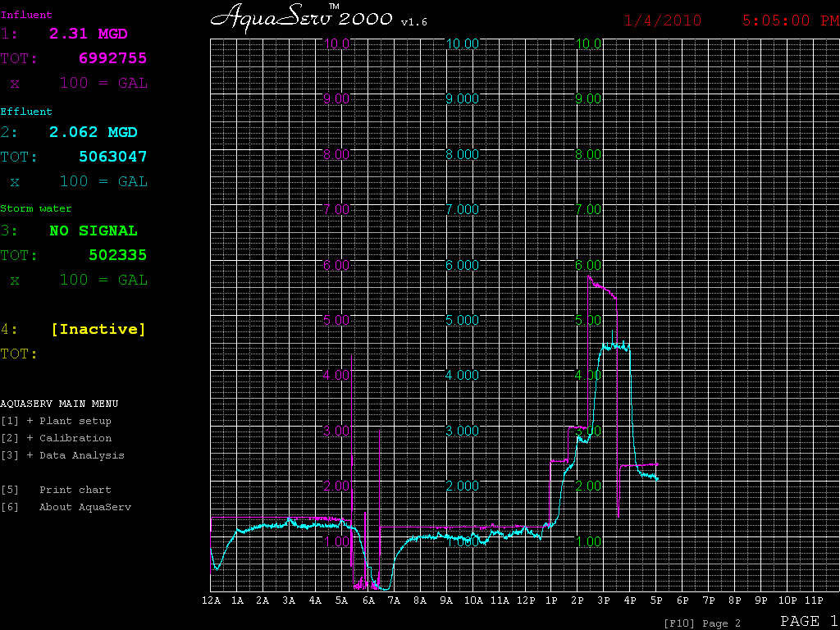Select the 2.31 MGD influent reading
Viewport: 840px width, 630px height.
point(89,34)
